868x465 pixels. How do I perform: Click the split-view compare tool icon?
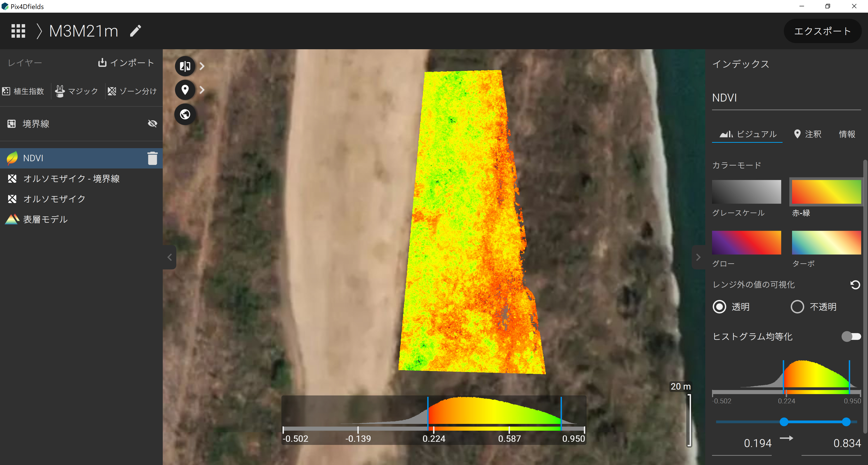tap(185, 66)
